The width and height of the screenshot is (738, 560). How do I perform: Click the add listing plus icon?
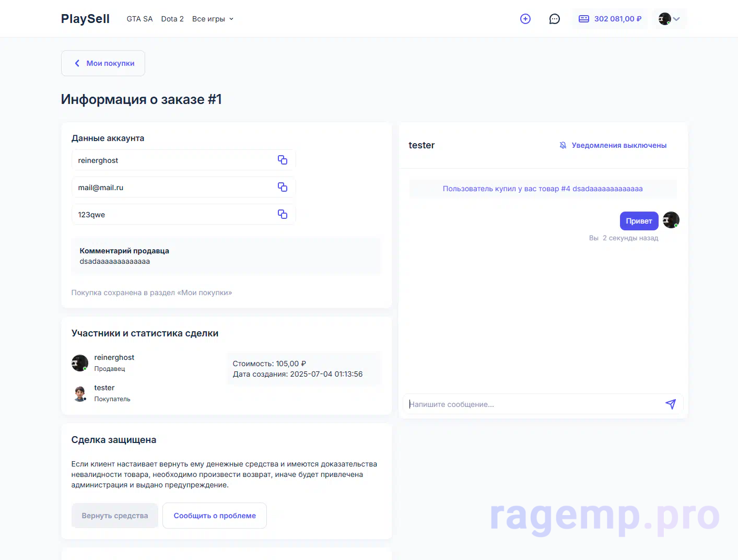525,19
